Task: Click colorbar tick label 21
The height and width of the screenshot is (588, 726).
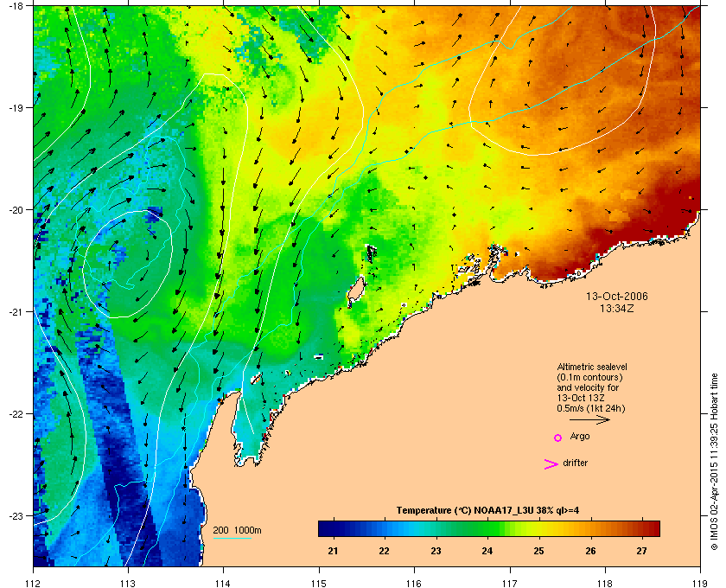Action: (333, 551)
